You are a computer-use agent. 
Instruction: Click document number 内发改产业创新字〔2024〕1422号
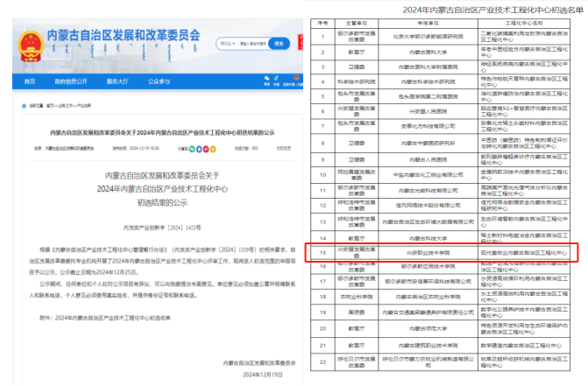(162, 228)
